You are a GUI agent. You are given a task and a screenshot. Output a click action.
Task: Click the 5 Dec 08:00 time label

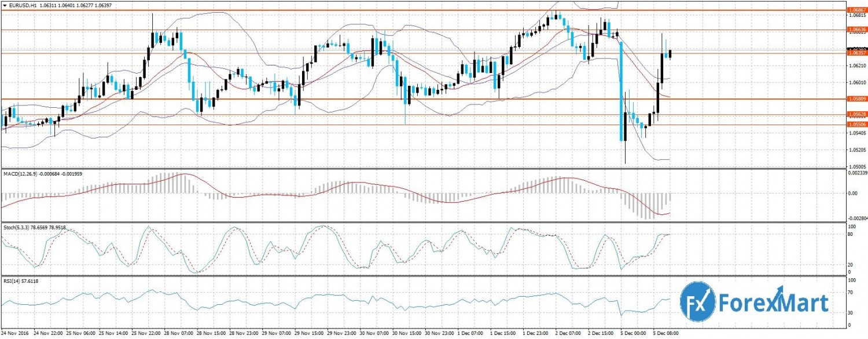tap(665, 333)
